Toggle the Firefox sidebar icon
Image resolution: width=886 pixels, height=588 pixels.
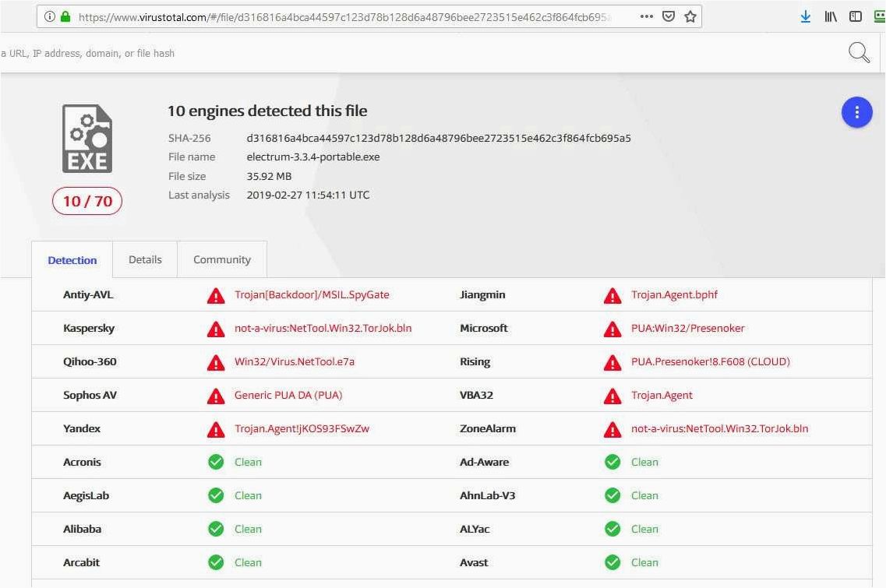(856, 16)
